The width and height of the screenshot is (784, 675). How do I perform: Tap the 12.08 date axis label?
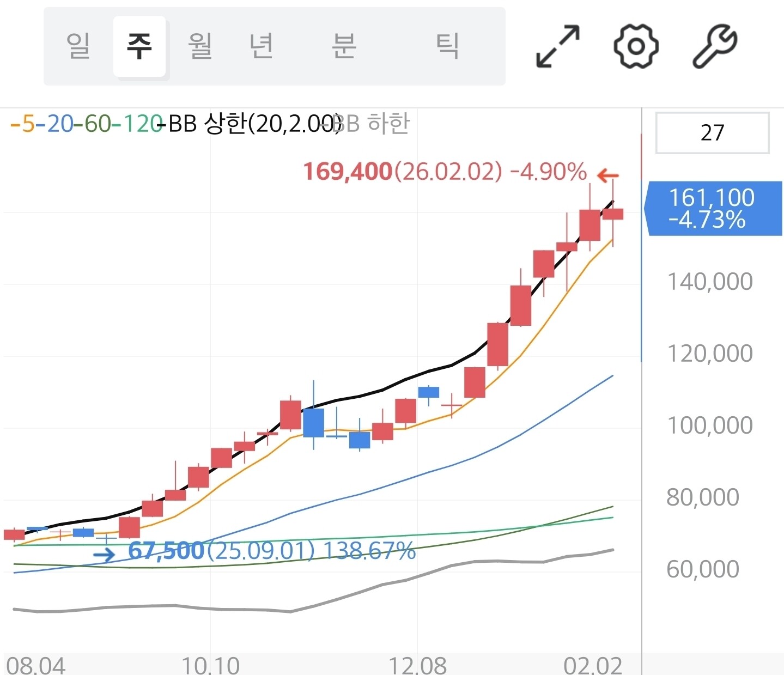point(417,665)
